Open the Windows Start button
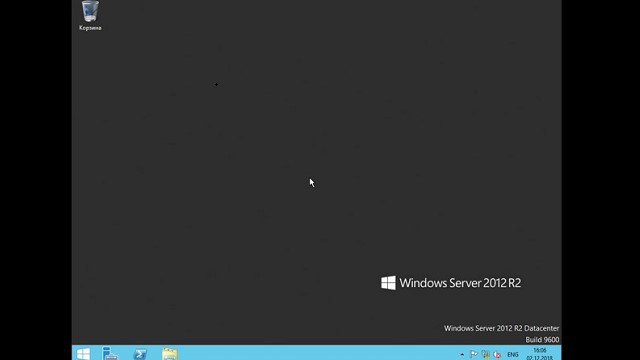 pos(83,353)
